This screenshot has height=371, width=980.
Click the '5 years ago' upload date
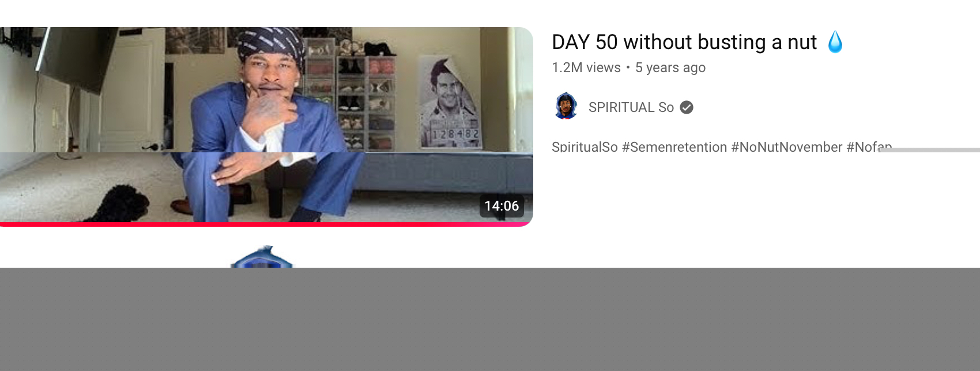[x=670, y=68]
